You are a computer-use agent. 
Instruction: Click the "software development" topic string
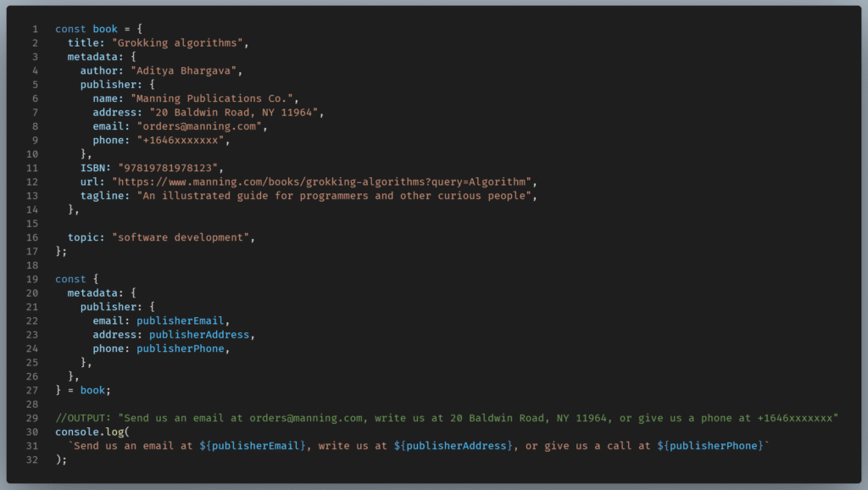tap(182, 237)
